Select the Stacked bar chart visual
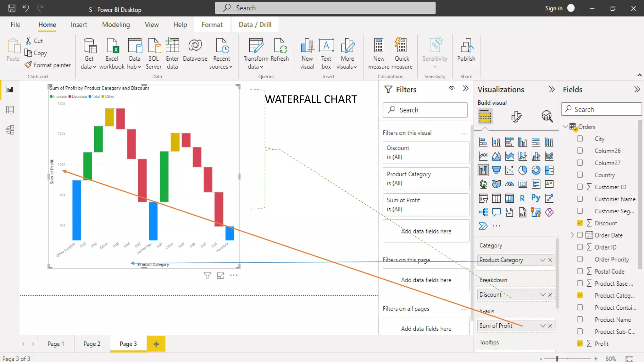 (483, 142)
